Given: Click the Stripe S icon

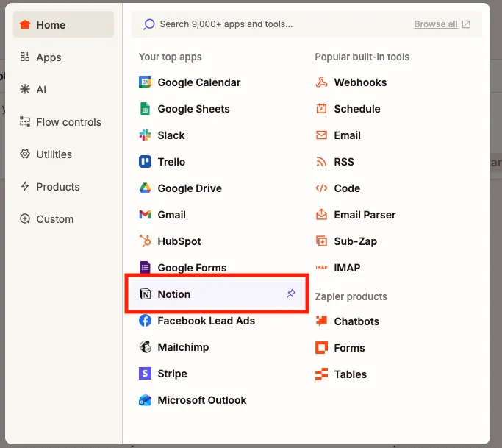Looking at the screenshot, I should pos(145,374).
